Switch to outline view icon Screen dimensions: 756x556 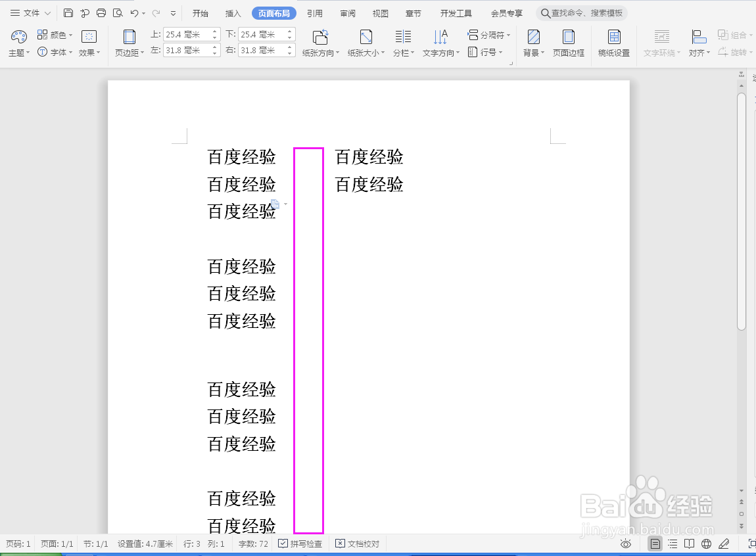(673, 544)
